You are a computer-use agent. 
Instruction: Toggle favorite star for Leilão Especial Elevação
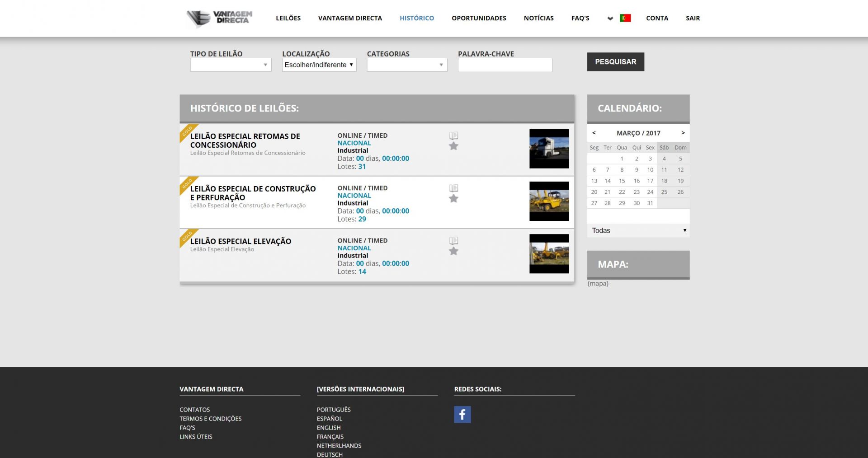click(453, 251)
